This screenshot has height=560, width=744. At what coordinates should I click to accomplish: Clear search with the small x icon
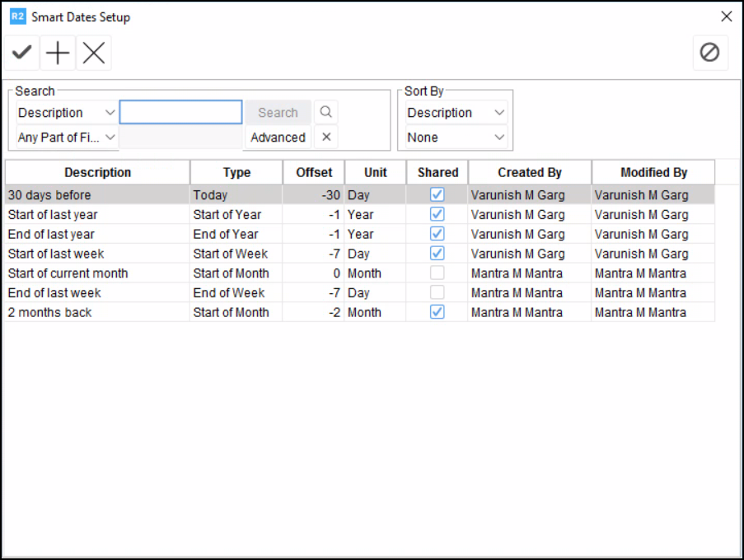[x=325, y=138]
